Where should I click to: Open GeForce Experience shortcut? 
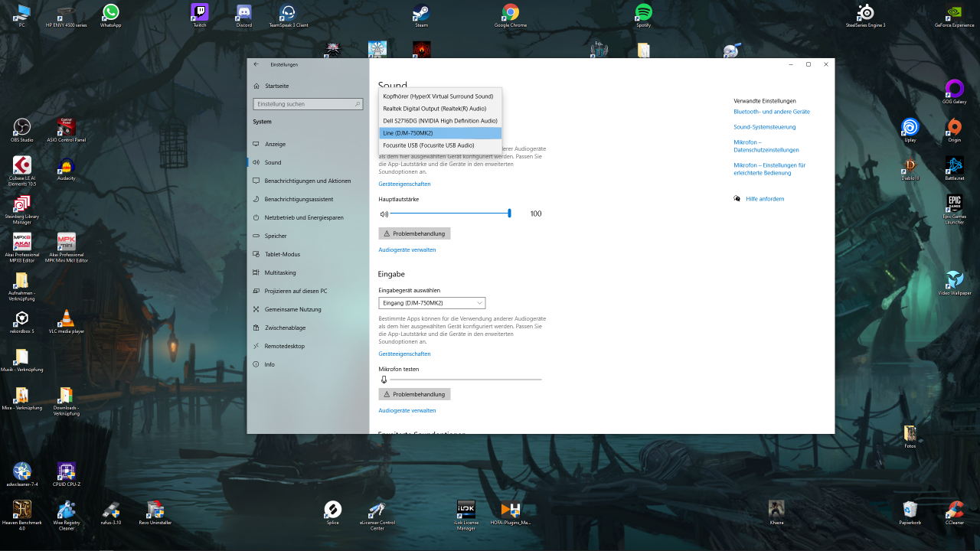pos(954,15)
